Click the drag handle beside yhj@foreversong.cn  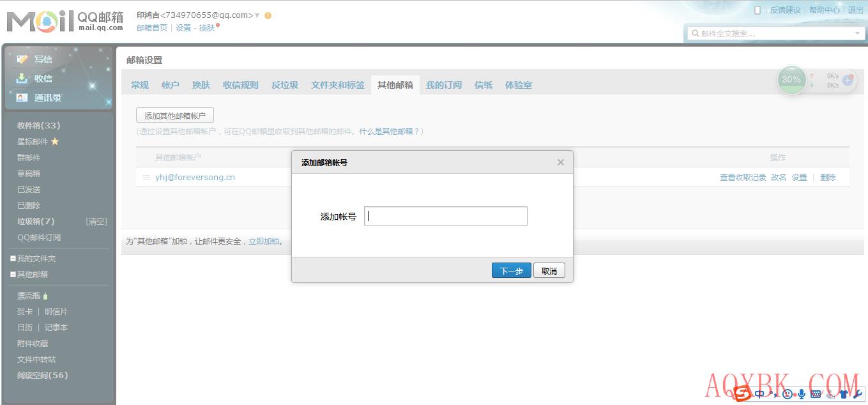[x=146, y=177]
